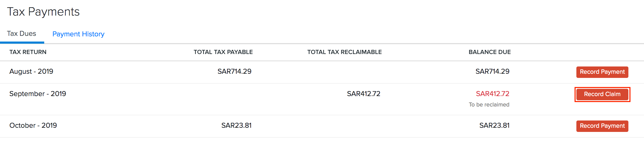Click Record Payment for August - 2019
Viewport: 644px width, 161px height.
(x=602, y=72)
